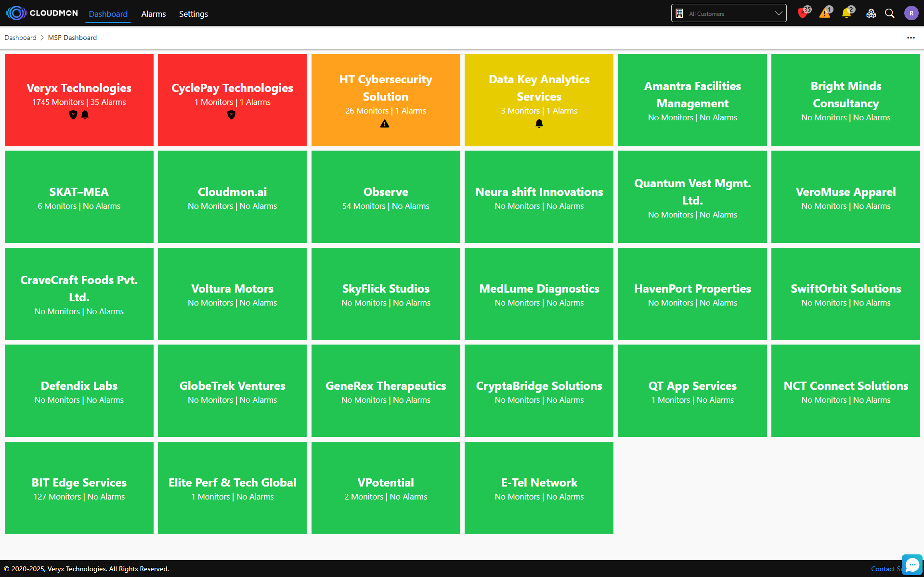
Task: Select the BIT Edge Services customer tile
Action: 79,488
